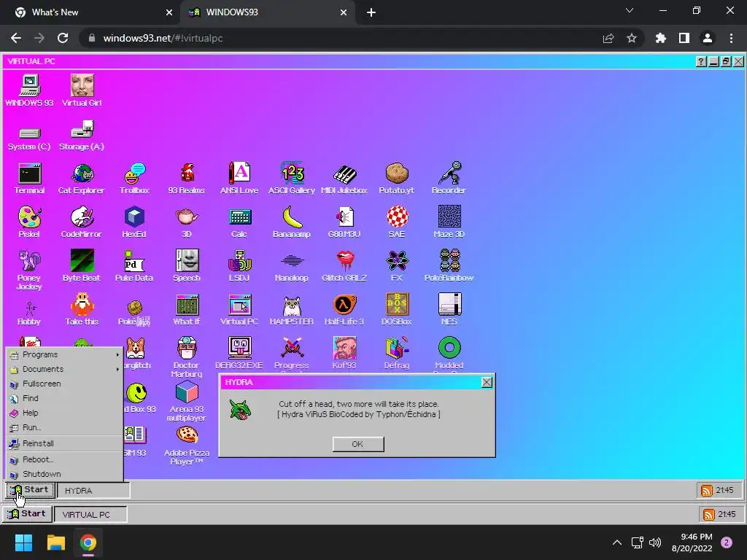Open the 3D teapot icon
The width and height of the screenshot is (747, 560).
[187, 222]
